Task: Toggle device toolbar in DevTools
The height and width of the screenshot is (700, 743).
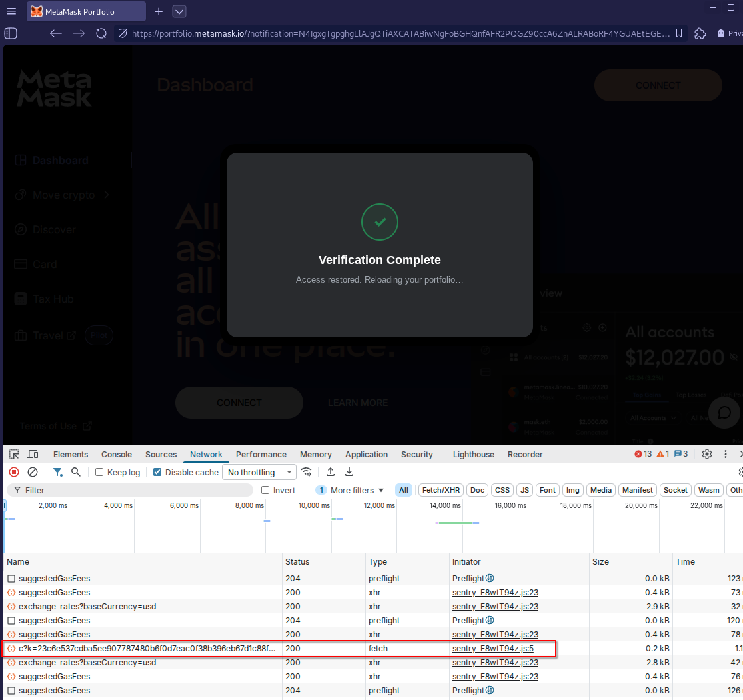Action: pyautogui.click(x=33, y=454)
